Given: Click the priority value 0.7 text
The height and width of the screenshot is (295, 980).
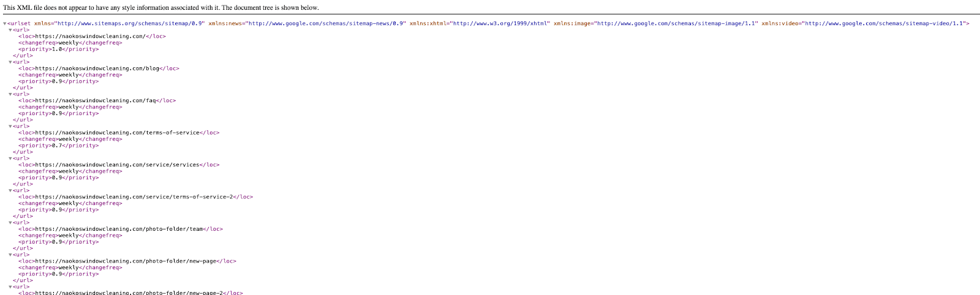Looking at the screenshot, I should (x=57, y=146).
